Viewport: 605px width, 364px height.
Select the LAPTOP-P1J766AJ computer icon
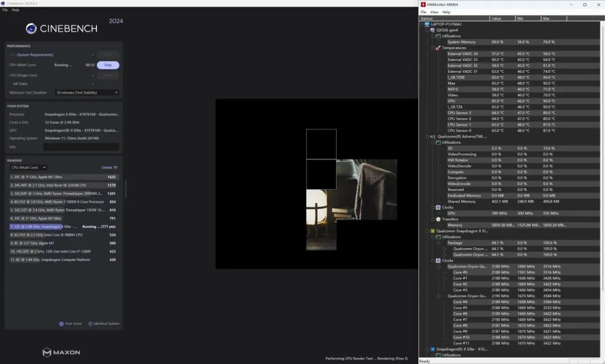tap(427, 24)
